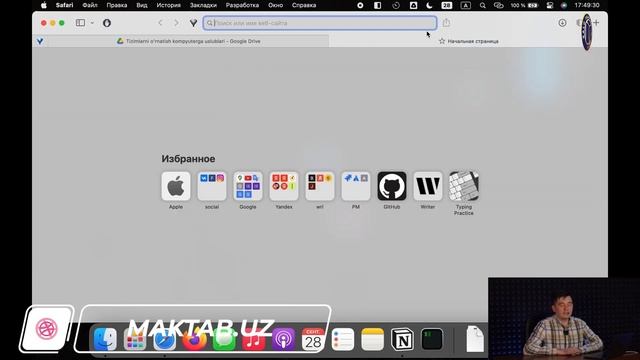Open Spotlight search magnifier
640x360 pixels.
point(483,5)
